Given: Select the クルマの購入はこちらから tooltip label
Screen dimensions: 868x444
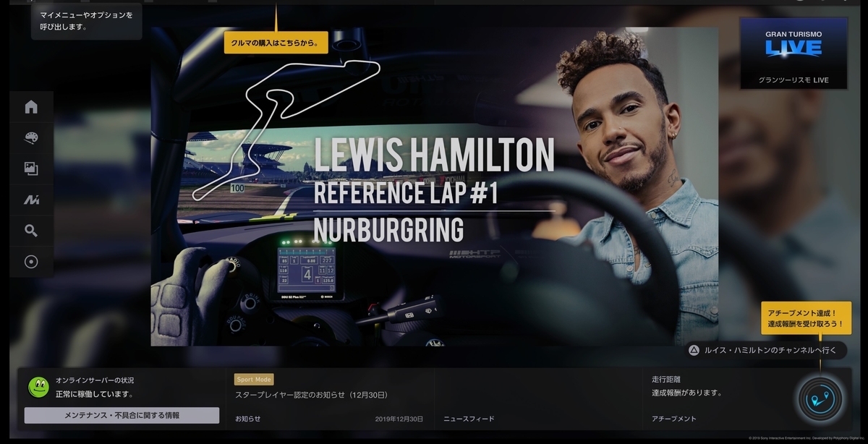Looking at the screenshot, I should click(276, 43).
